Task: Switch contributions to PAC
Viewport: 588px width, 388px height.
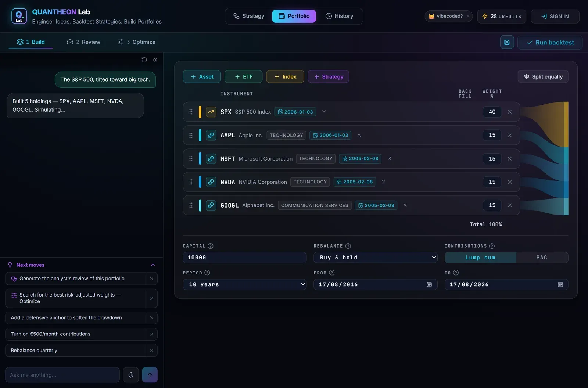Action: [x=542, y=258]
